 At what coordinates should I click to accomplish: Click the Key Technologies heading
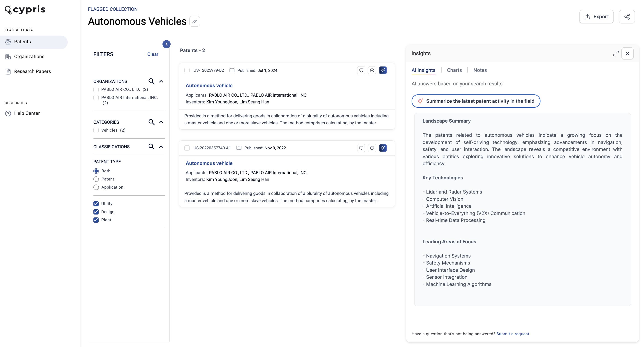click(x=442, y=178)
